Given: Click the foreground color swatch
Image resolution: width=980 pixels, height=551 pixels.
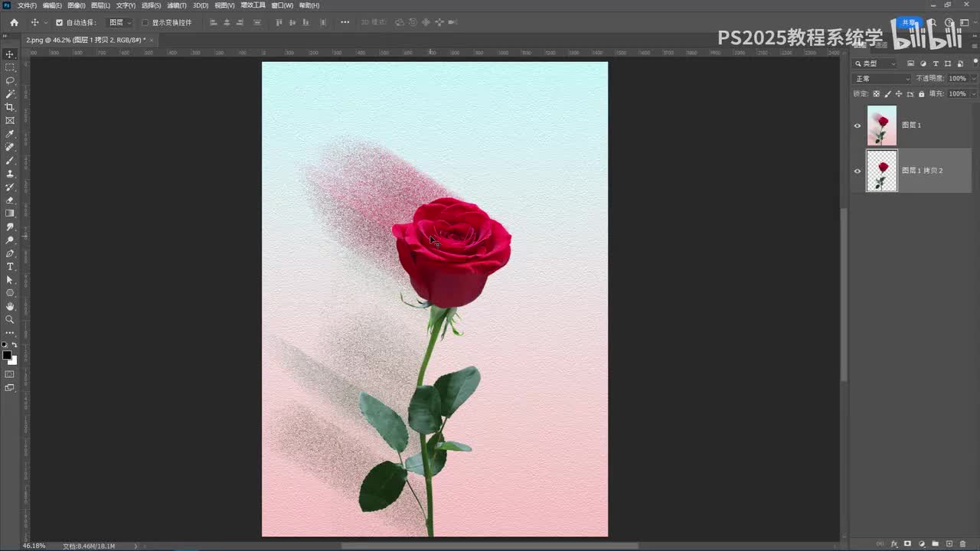Looking at the screenshot, I should click(x=7, y=355).
